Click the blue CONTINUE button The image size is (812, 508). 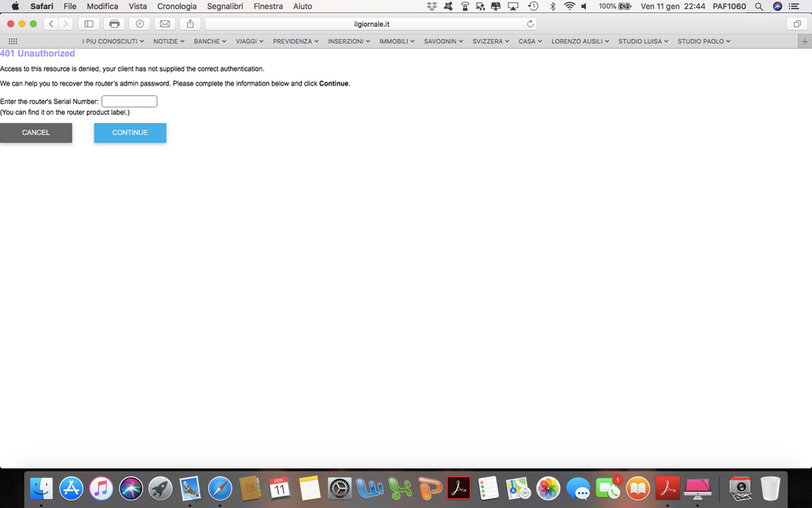pos(130,133)
